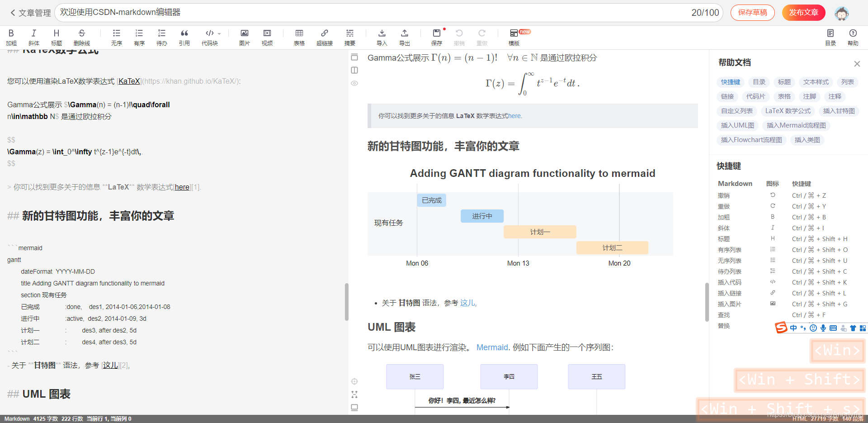Select 列表 help tag
Image resolution: width=868 pixels, height=423 pixels.
pyautogui.click(x=848, y=82)
